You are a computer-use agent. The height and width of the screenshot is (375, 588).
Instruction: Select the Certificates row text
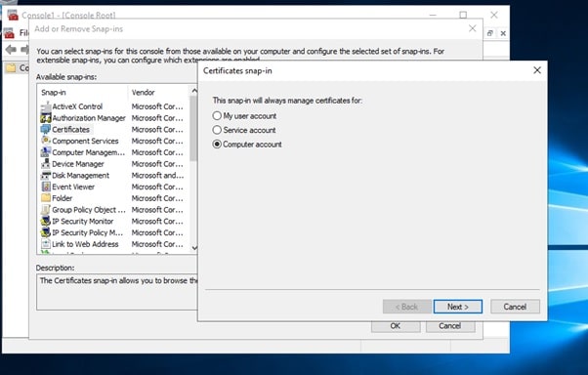click(71, 130)
